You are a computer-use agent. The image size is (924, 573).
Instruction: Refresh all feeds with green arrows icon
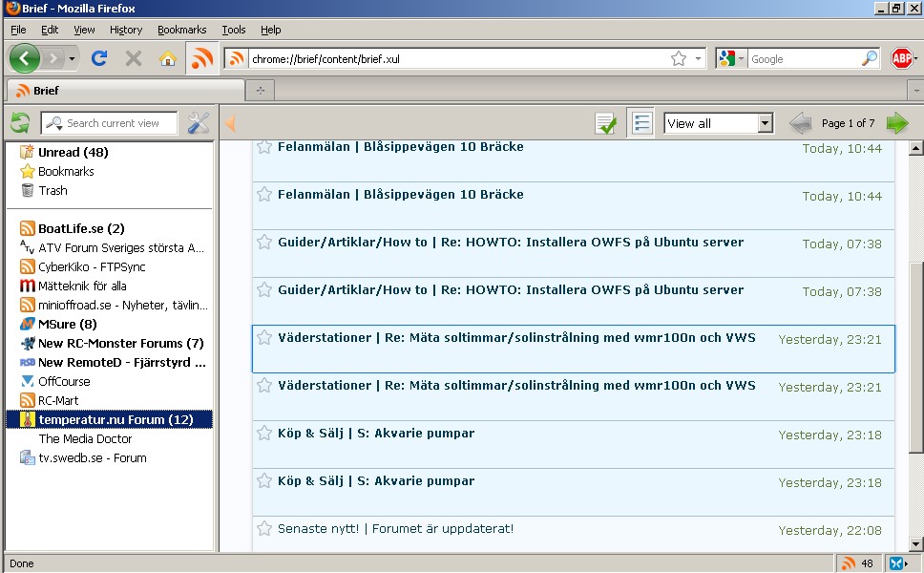(20, 122)
